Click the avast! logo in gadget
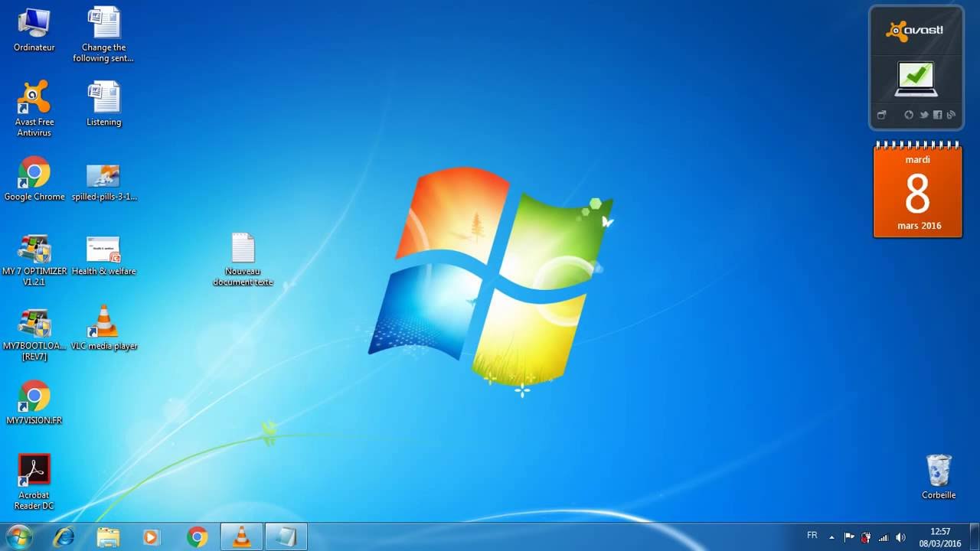The height and width of the screenshot is (551, 980). point(916,31)
